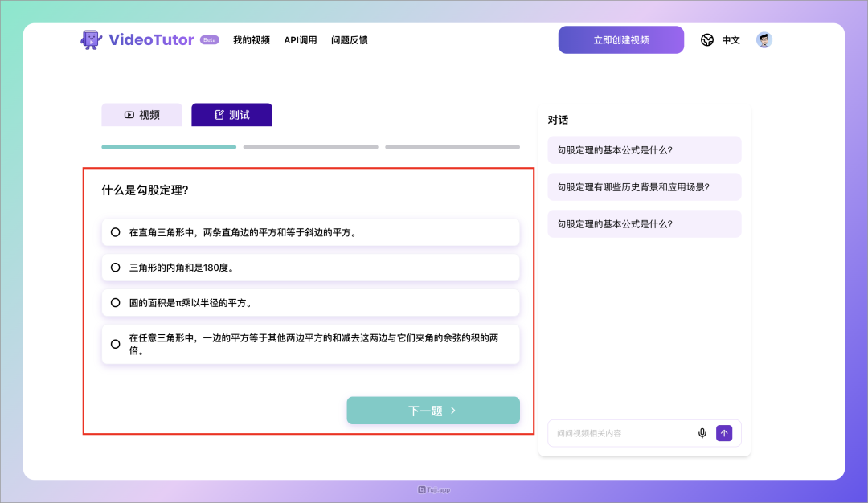
Task: Click the 立即创建视频 button
Action: 620,40
